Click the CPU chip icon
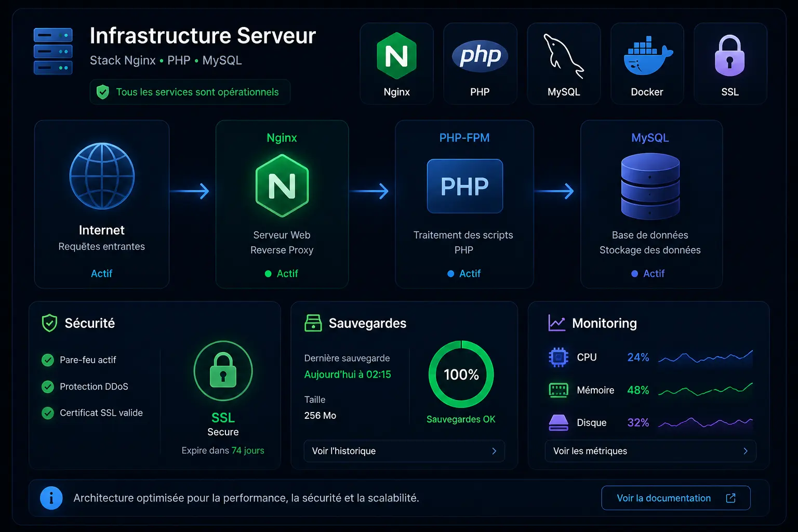 tap(558, 357)
